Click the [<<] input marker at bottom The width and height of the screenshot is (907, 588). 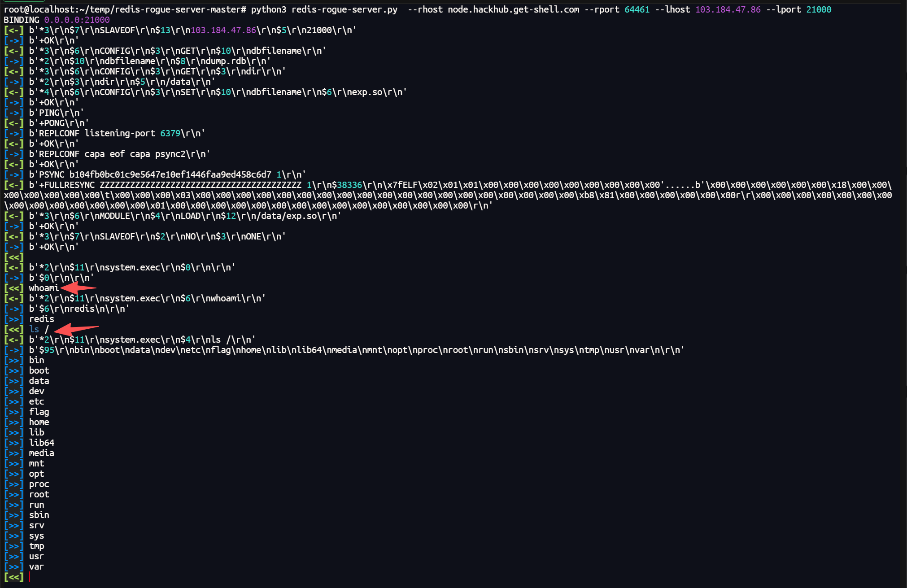tap(13, 577)
